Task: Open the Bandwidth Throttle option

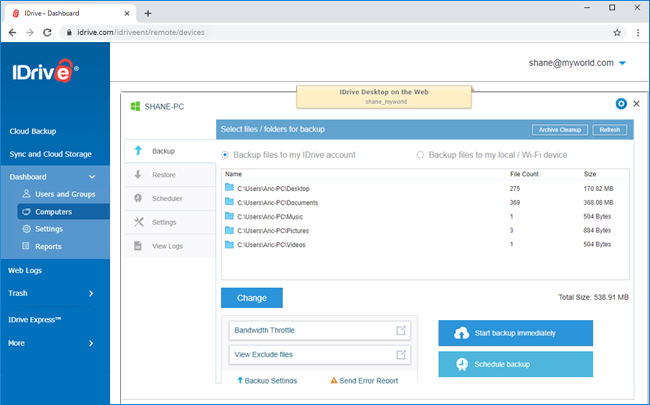Action: (320, 330)
